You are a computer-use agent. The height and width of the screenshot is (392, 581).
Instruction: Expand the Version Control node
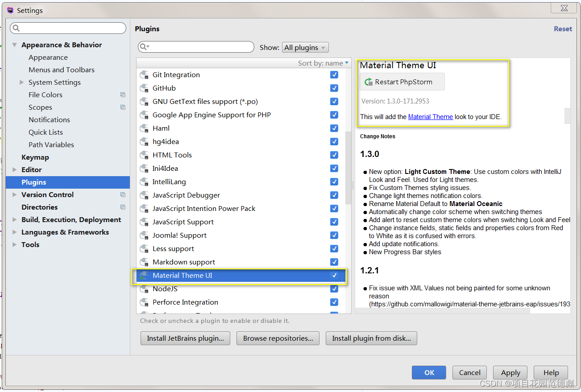(x=15, y=195)
